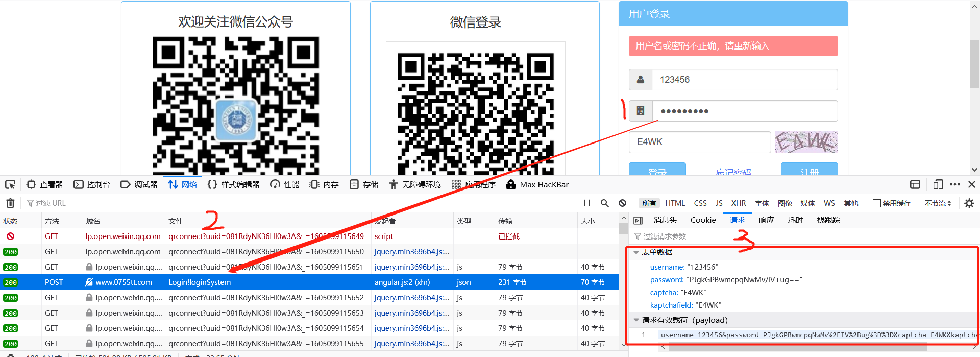Filter requests by HTML
The image size is (980, 357).
tap(675, 203)
